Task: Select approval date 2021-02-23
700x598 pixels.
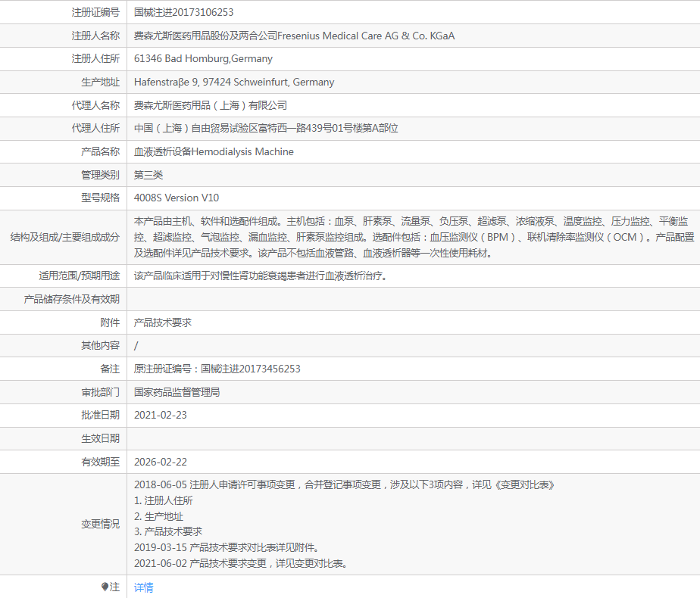Action: pos(161,415)
